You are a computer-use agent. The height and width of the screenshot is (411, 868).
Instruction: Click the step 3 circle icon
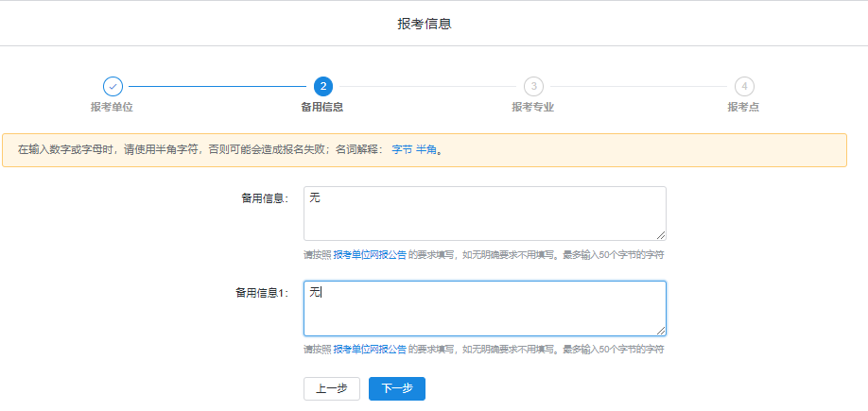[533, 86]
